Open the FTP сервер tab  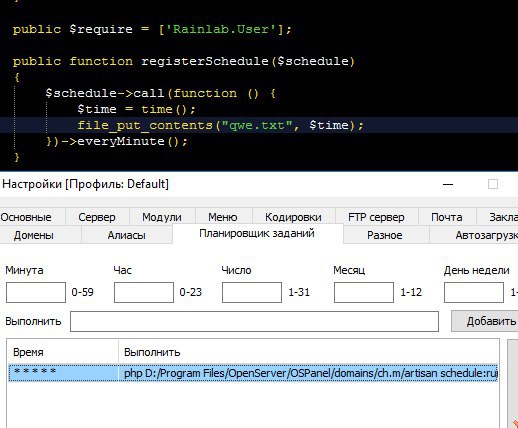point(376,217)
